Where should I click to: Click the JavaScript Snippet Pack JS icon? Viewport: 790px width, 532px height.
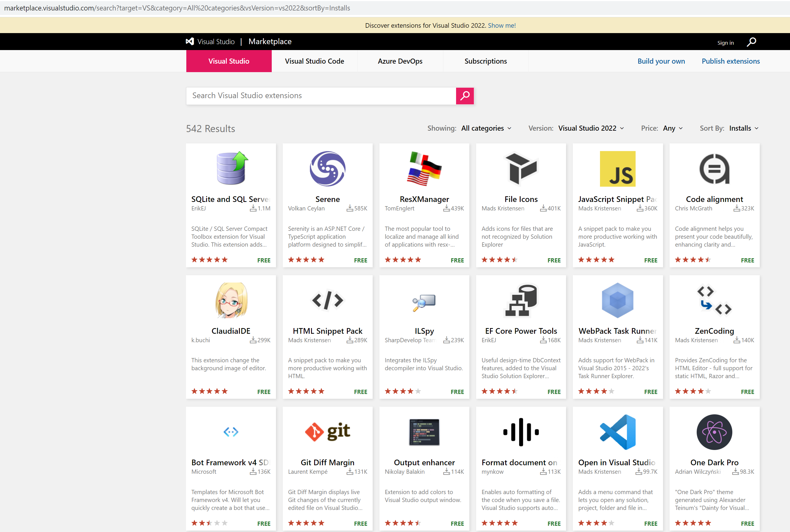[617, 168]
